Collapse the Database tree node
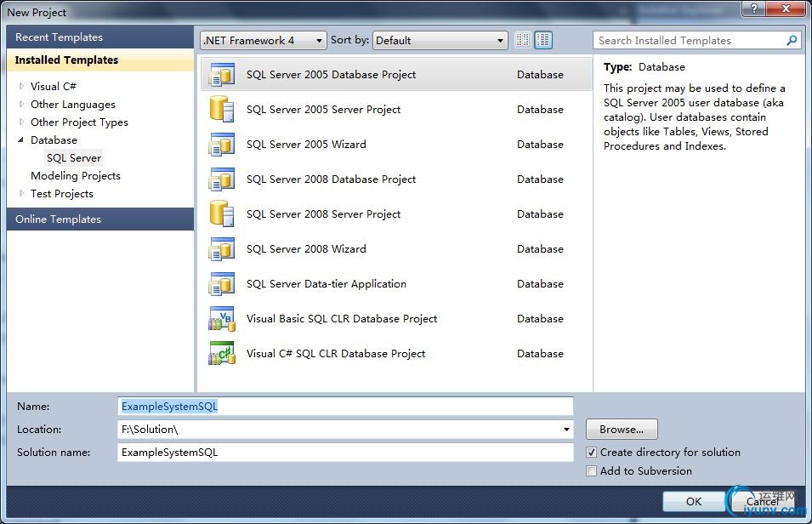The height and width of the screenshot is (524, 812). 21,140
